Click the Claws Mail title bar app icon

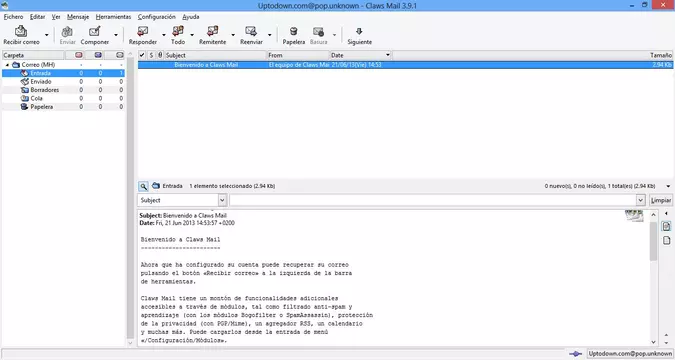5,5
